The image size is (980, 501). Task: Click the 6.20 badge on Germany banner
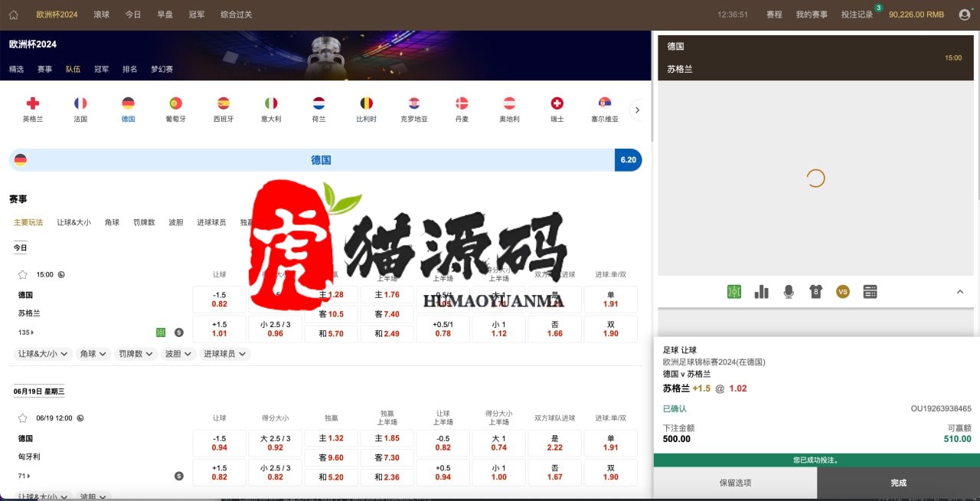pos(628,160)
